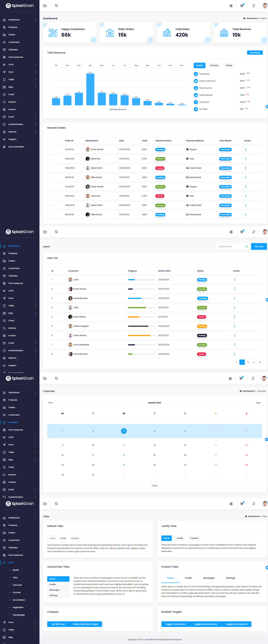Click the Total Customers people icon
The image size is (268, 644).
tap(196, 81)
